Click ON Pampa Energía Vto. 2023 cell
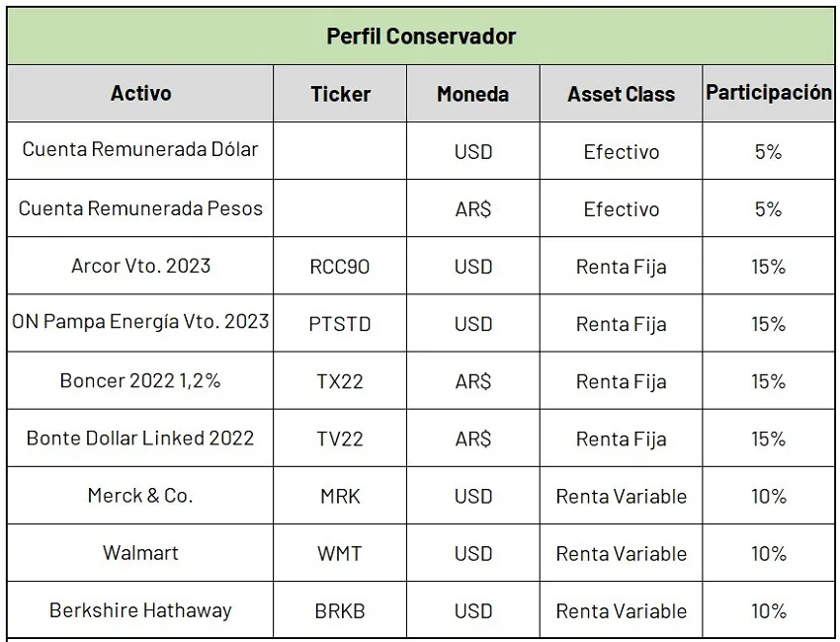 coord(140,323)
